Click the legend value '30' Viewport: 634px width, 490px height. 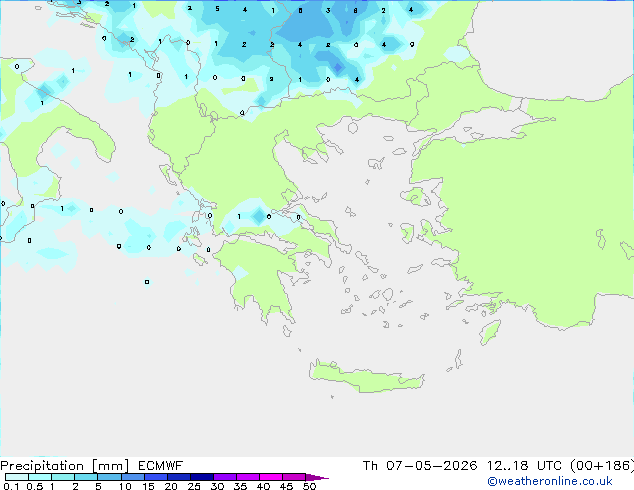tap(217, 486)
